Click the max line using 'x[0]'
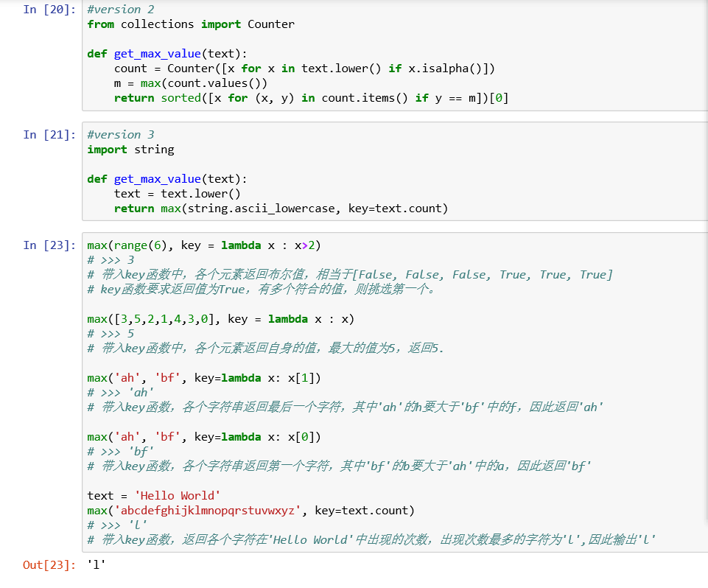708x588 pixels. coord(204,437)
